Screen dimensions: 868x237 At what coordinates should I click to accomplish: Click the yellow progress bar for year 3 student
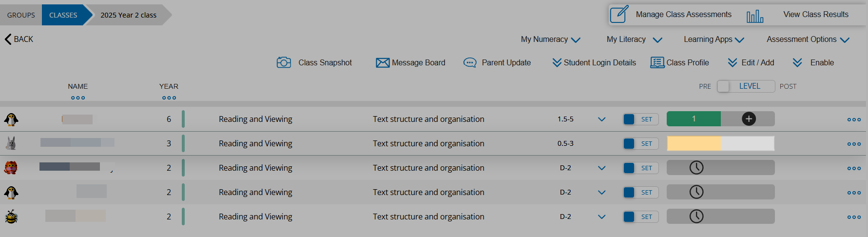[x=694, y=143]
